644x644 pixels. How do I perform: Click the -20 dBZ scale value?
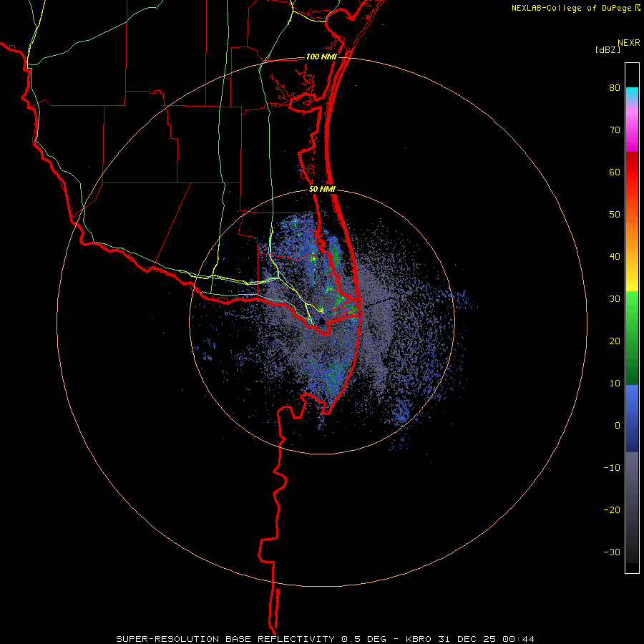pyautogui.click(x=612, y=509)
